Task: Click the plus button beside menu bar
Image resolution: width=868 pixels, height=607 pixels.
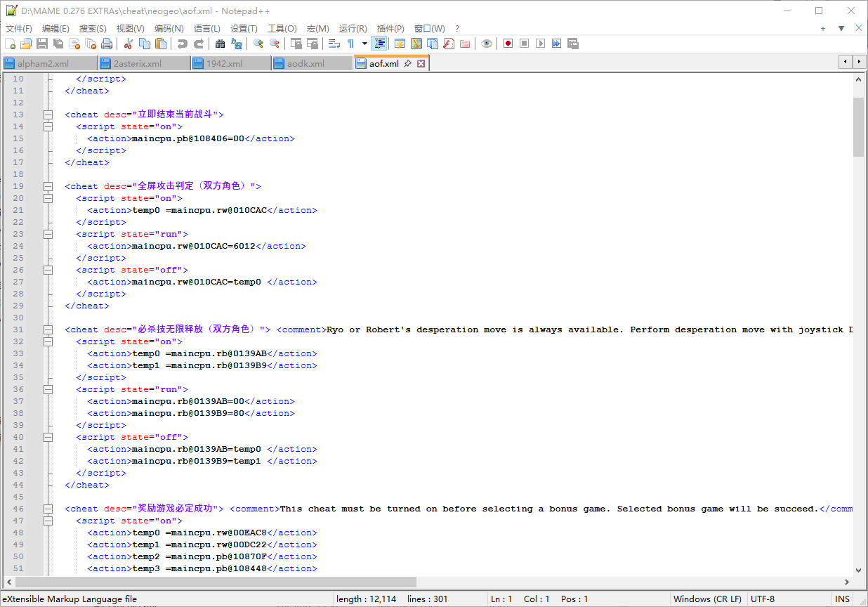Action: pos(823,29)
